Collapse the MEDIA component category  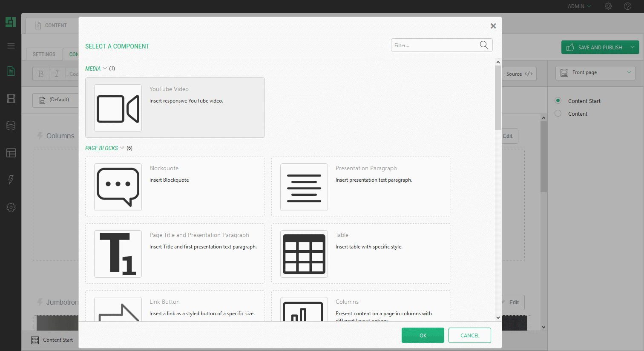(x=104, y=68)
